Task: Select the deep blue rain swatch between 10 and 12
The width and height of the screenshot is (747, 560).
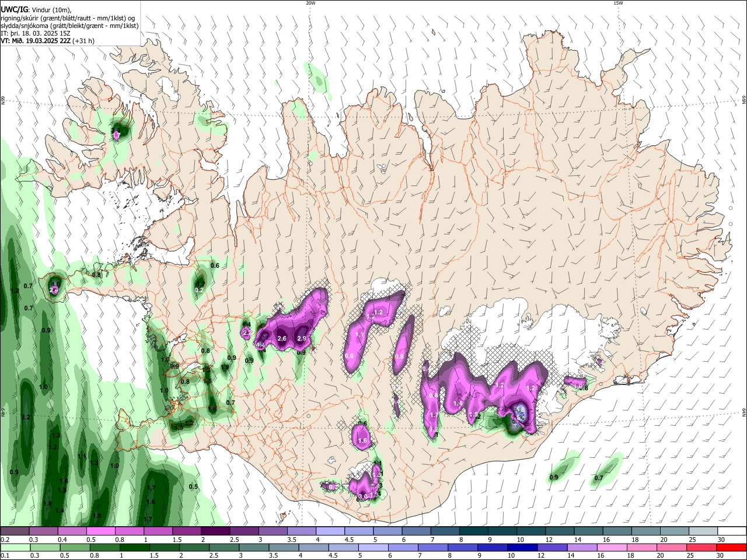Action: click(x=522, y=547)
